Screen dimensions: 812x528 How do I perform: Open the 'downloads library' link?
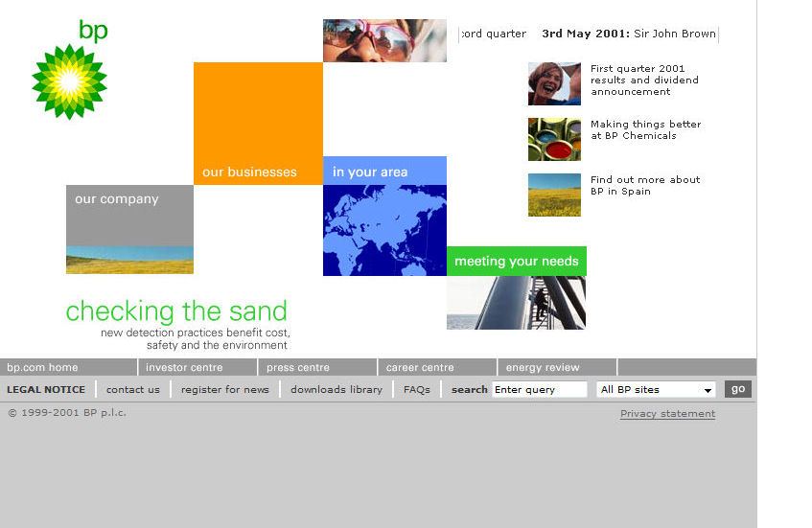[x=336, y=389]
